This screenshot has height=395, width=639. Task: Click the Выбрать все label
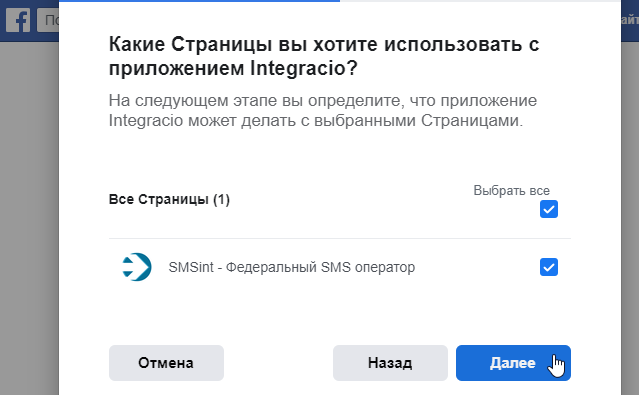pyautogui.click(x=511, y=190)
